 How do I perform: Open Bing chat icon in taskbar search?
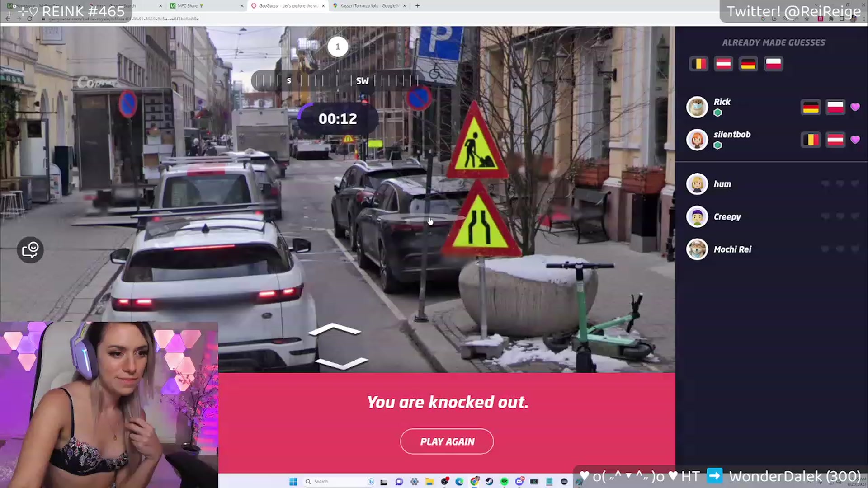click(x=371, y=482)
